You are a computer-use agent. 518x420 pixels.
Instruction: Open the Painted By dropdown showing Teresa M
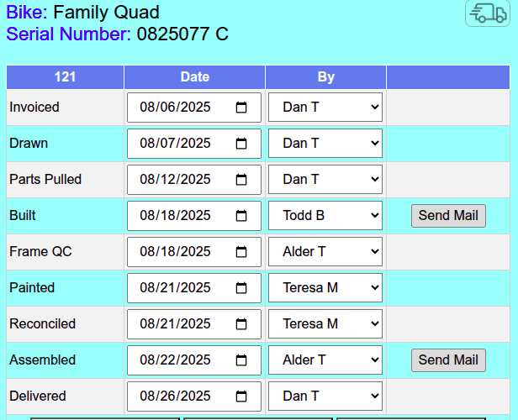tap(325, 288)
